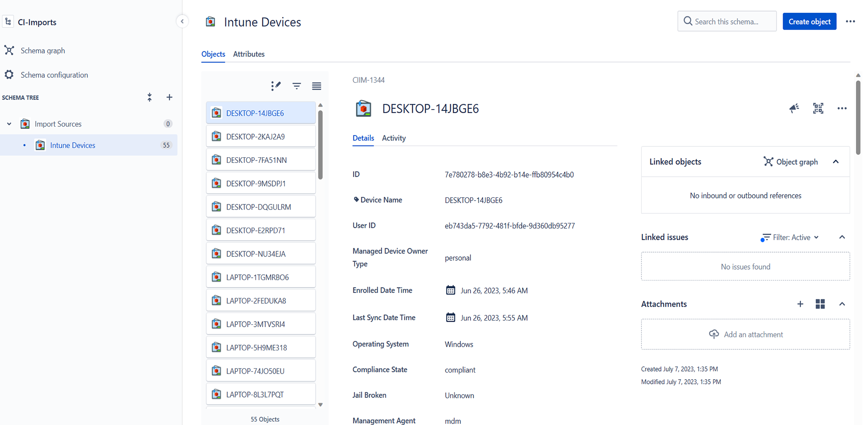Open object LAPTOP-5H9ME318
Image resolution: width=868 pixels, height=425 pixels.
pyautogui.click(x=261, y=348)
